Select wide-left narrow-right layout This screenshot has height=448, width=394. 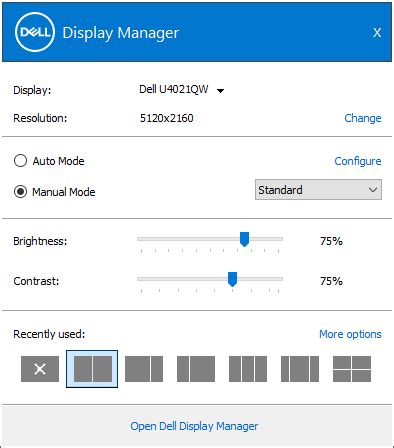(144, 369)
